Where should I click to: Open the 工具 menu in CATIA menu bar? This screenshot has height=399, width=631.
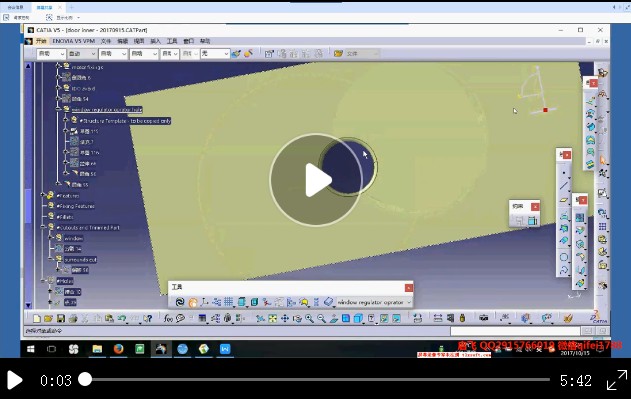tap(172, 41)
